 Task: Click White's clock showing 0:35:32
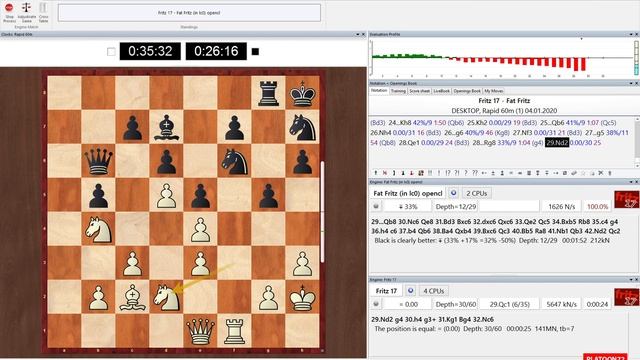(150, 51)
